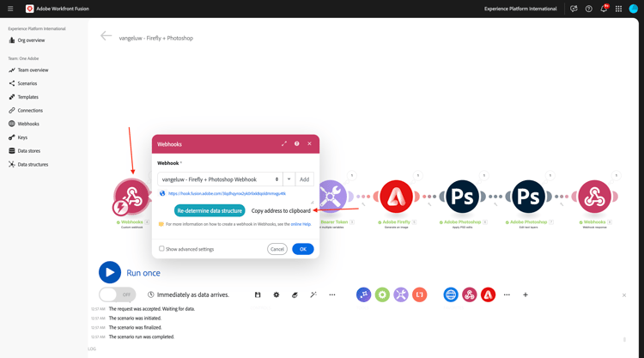Viewport: 644px width, 358px height.
Task: Open help in Webhooks dialog header
Action: [296, 143]
